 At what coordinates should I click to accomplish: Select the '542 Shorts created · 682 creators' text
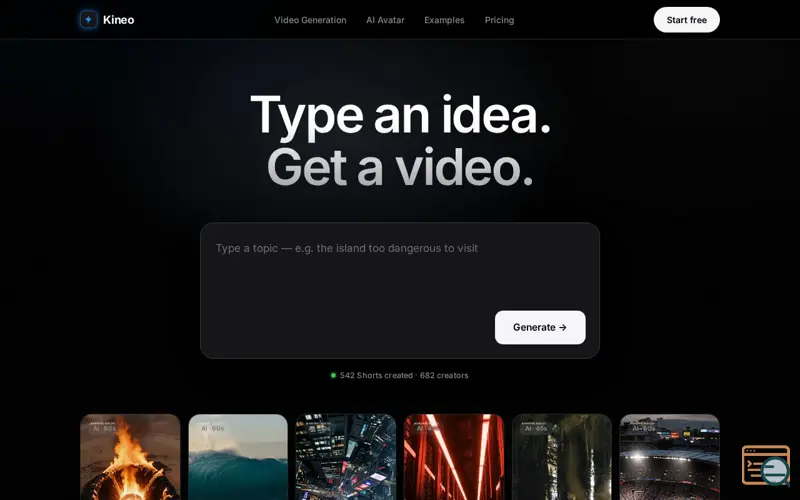(x=404, y=376)
